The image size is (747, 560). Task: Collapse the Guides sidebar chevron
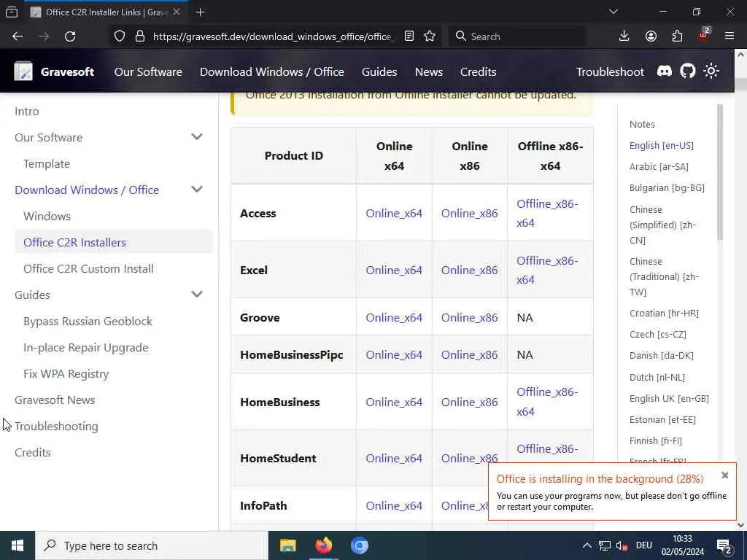pos(197,295)
